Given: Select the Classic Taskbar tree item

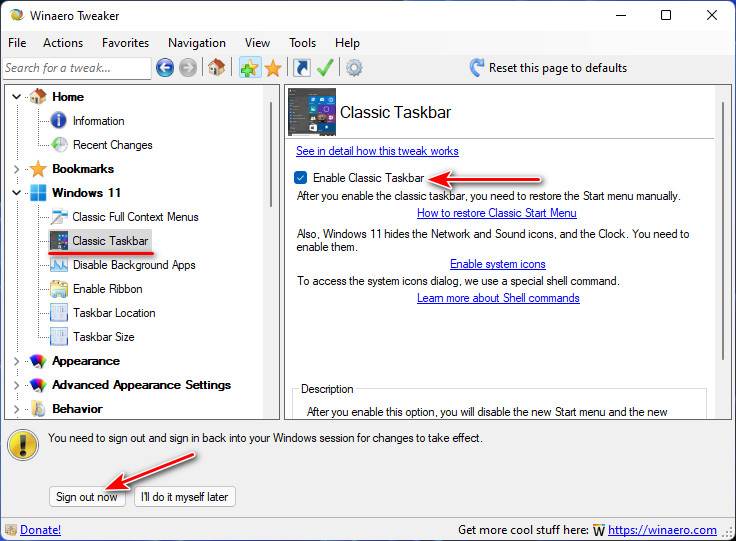Looking at the screenshot, I should coord(110,241).
